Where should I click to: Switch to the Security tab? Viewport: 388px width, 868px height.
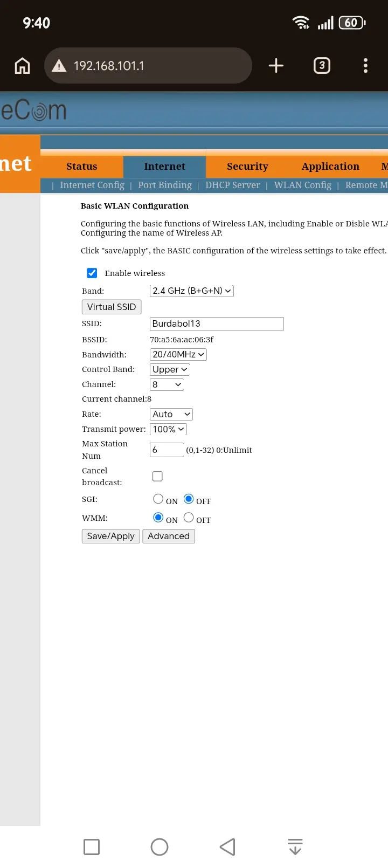(x=247, y=167)
